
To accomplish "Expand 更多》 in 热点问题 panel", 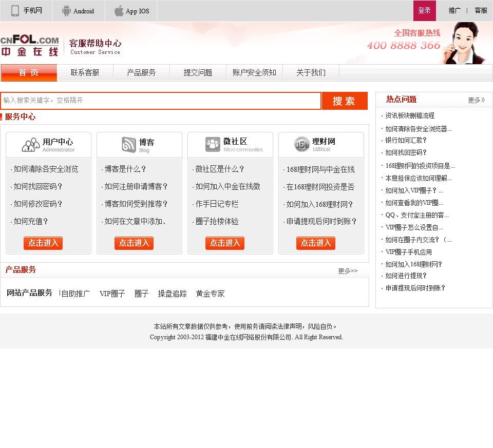I will coord(477,100).
